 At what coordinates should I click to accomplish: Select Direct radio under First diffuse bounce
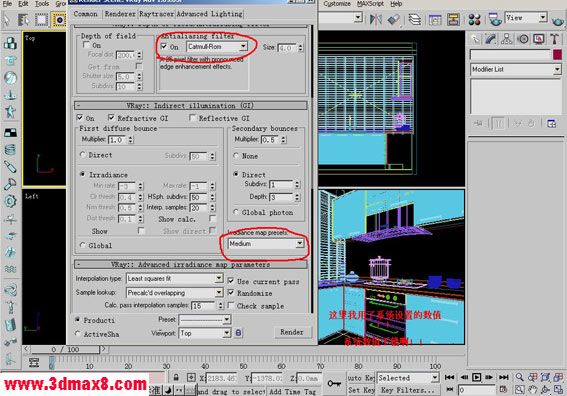click(83, 155)
